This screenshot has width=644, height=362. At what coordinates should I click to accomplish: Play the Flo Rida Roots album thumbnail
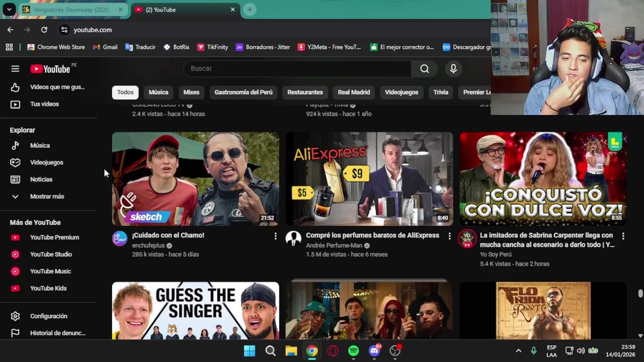(543, 311)
